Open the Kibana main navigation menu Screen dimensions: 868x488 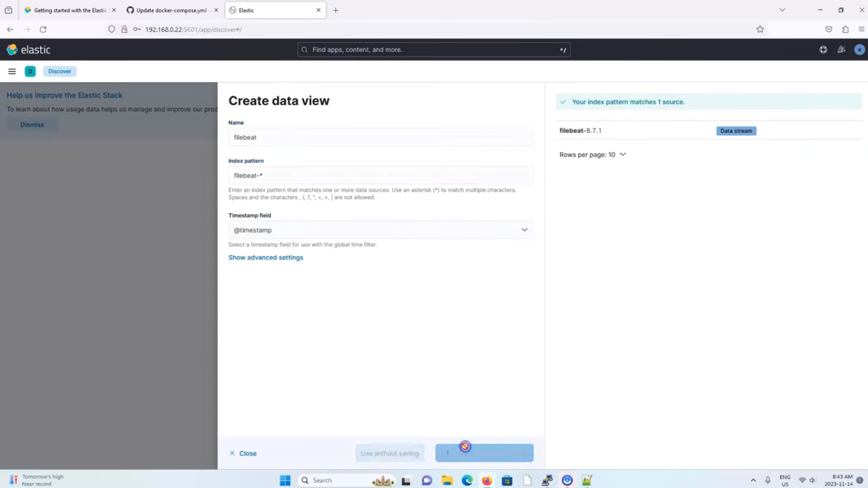(12, 71)
